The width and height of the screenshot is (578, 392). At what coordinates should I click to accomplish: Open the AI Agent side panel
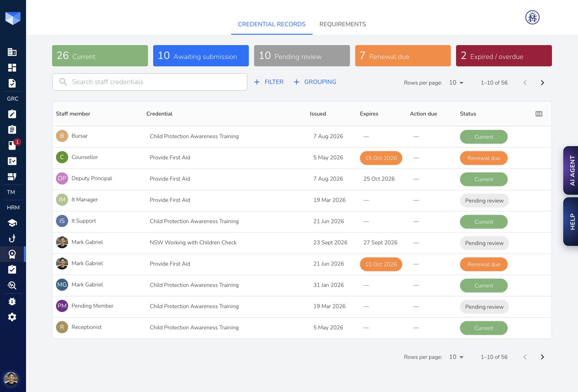pyautogui.click(x=571, y=170)
